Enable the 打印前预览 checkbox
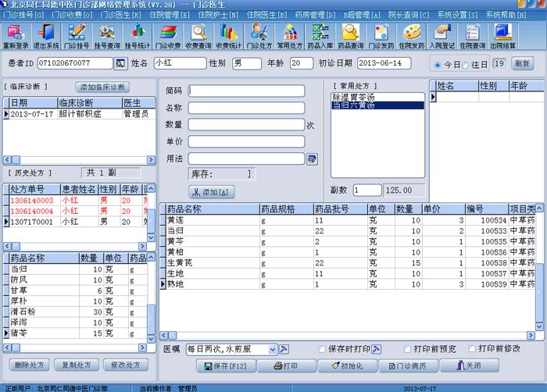Image resolution: width=547 pixels, height=392 pixels. coord(407,349)
